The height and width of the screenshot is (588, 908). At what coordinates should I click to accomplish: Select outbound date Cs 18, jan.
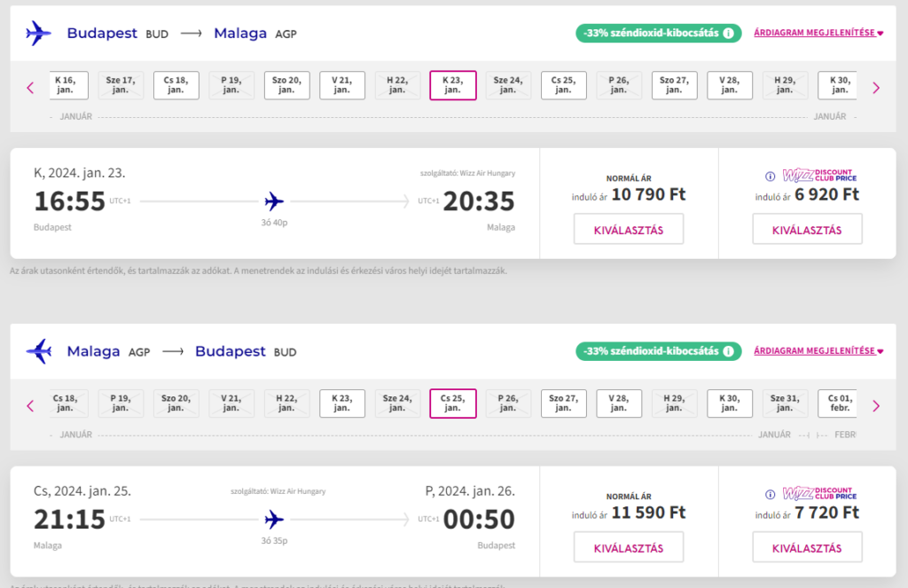pyautogui.click(x=176, y=85)
